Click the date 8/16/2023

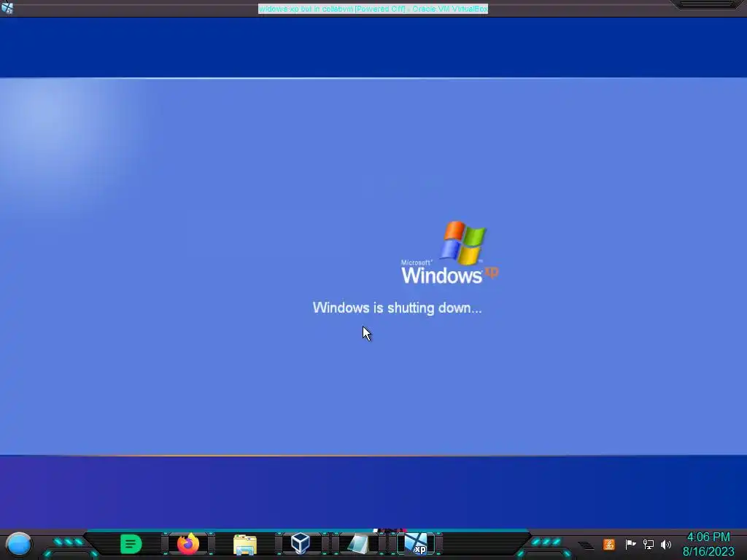tap(708, 551)
